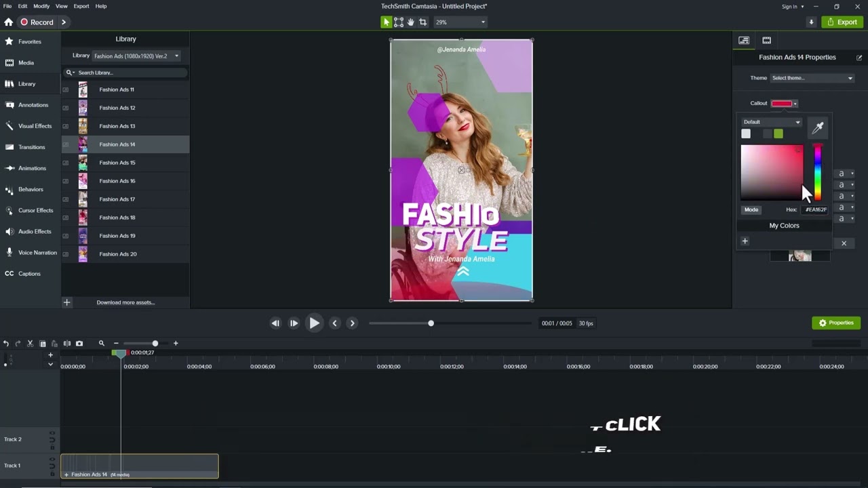Step back one frame
Viewport: 868px width, 488px height.
pyautogui.click(x=275, y=323)
